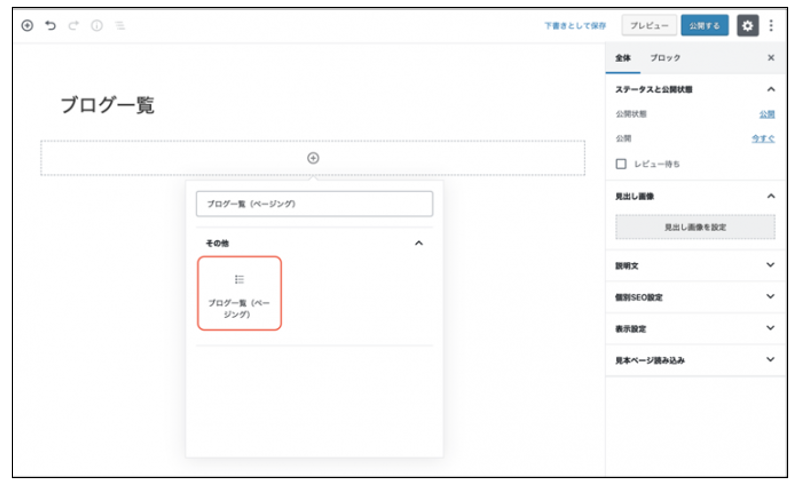Viewport: 798px width, 489px height.
Task: Select the ブログ一覧（ページング） block
Action: (x=240, y=293)
